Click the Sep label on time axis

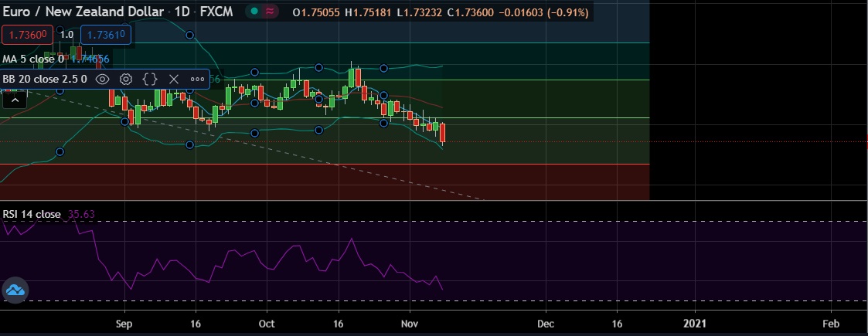[124, 324]
